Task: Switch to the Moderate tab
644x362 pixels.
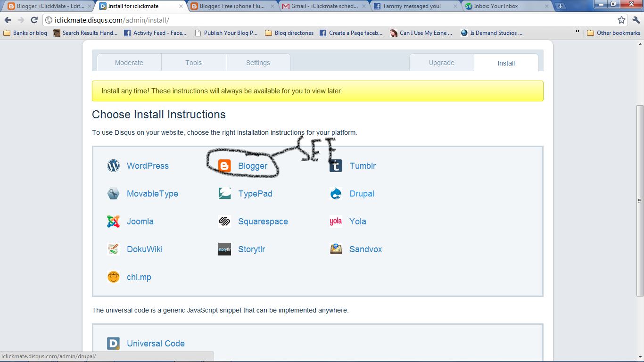Action: click(x=129, y=63)
